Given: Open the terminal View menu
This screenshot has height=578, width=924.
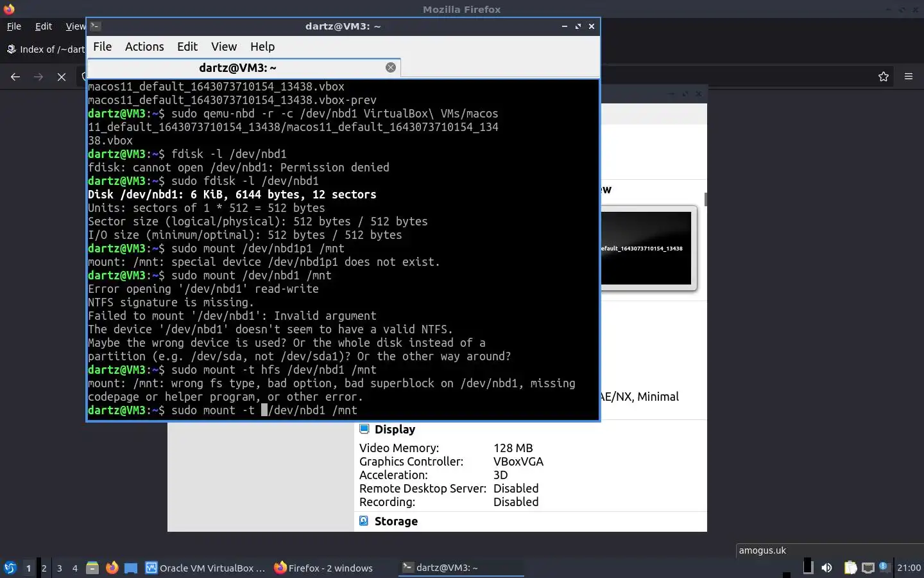Looking at the screenshot, I should click(x=224, y=46).
